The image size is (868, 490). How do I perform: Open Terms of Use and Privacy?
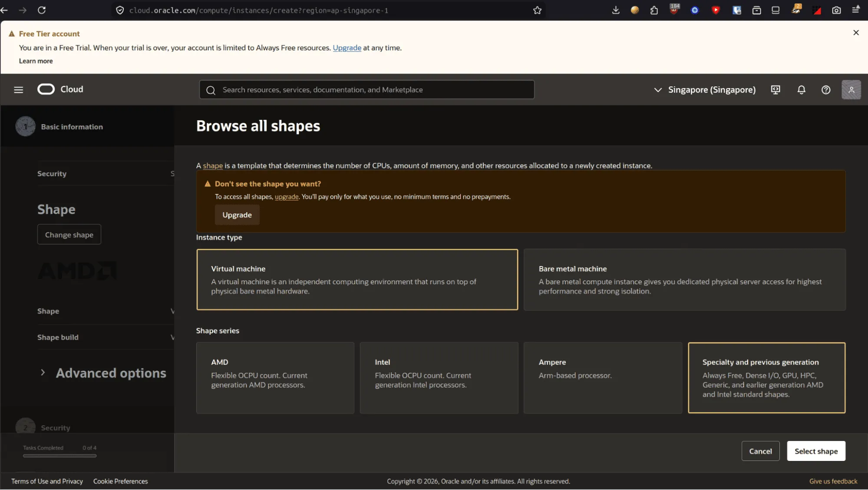[x=47, y=481]
